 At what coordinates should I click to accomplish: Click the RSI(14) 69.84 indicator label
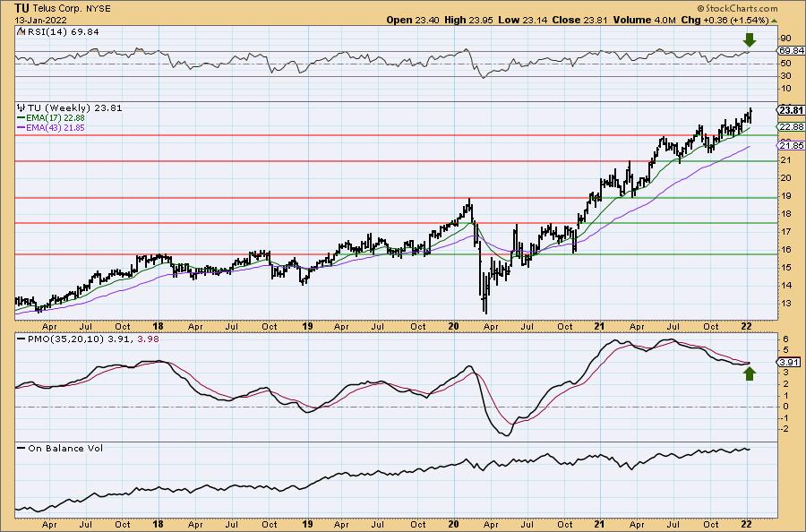pyautogui.click(x=62, y=31)
